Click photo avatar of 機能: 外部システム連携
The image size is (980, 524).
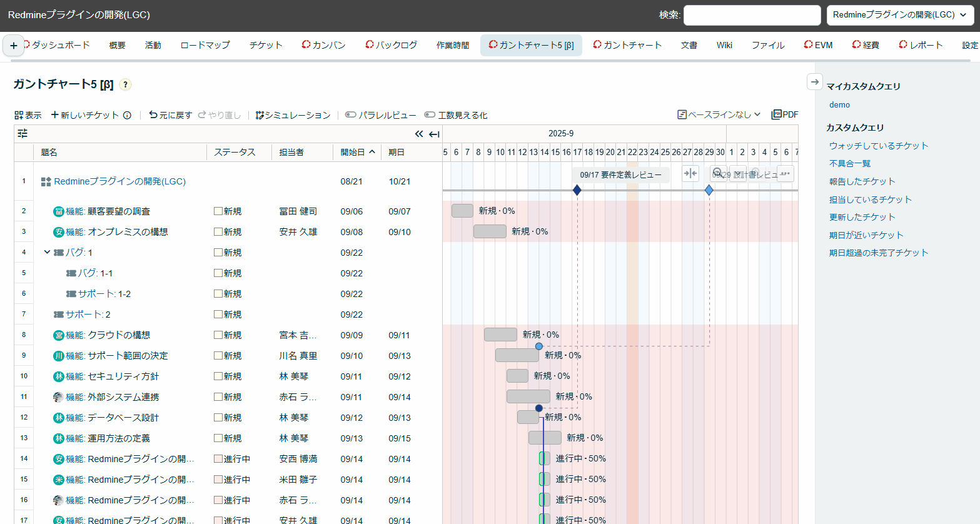tap(59, 397)
